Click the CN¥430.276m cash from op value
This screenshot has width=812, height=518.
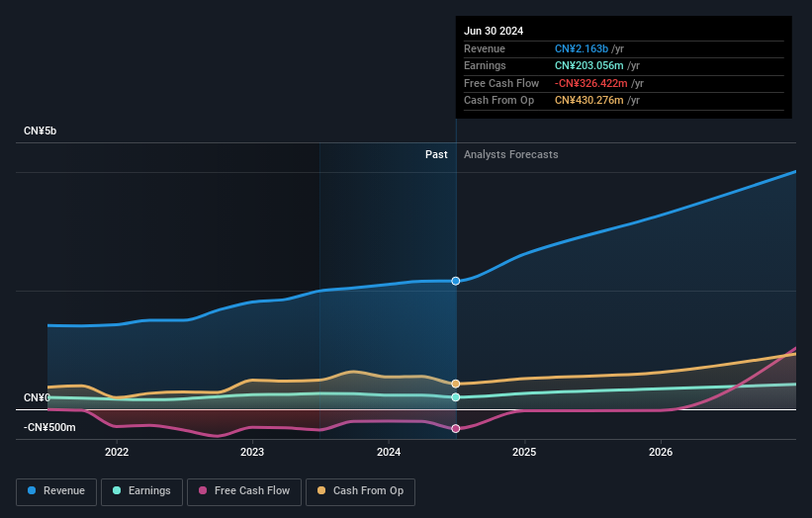click(x=588, y=101)
